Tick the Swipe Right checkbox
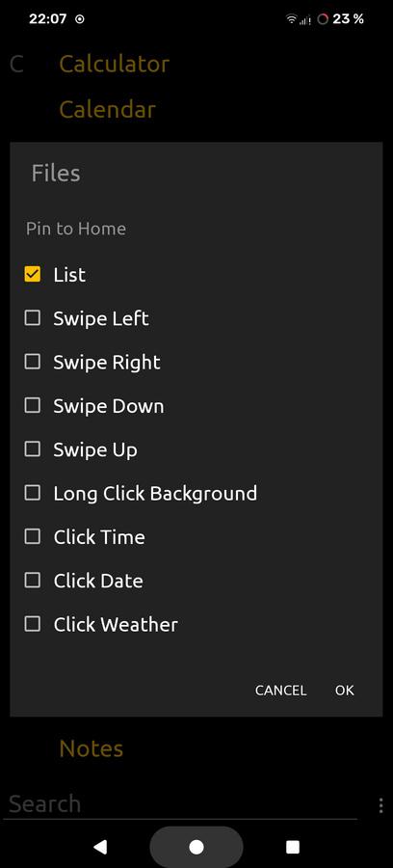 click(33, 362)
